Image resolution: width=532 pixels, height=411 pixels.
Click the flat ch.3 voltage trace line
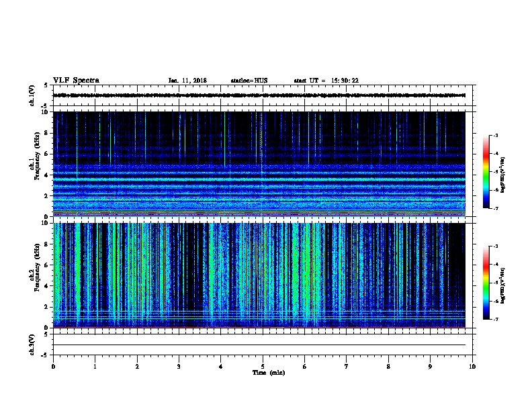click(x=259, y=345)
